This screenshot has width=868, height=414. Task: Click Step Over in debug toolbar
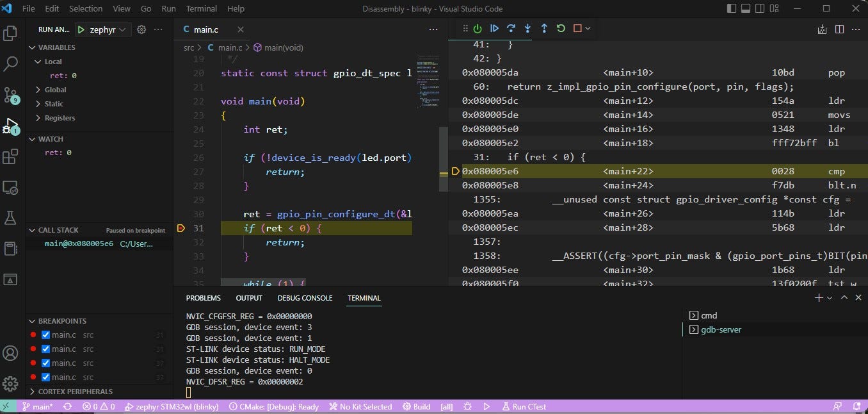pos(511,29)
